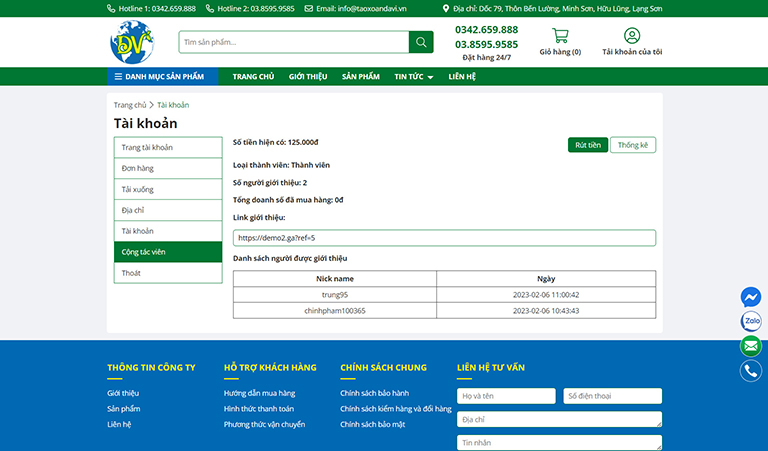Focus Số điện thoại input
This screenshot has width=768, height=451.
(613, 396)
